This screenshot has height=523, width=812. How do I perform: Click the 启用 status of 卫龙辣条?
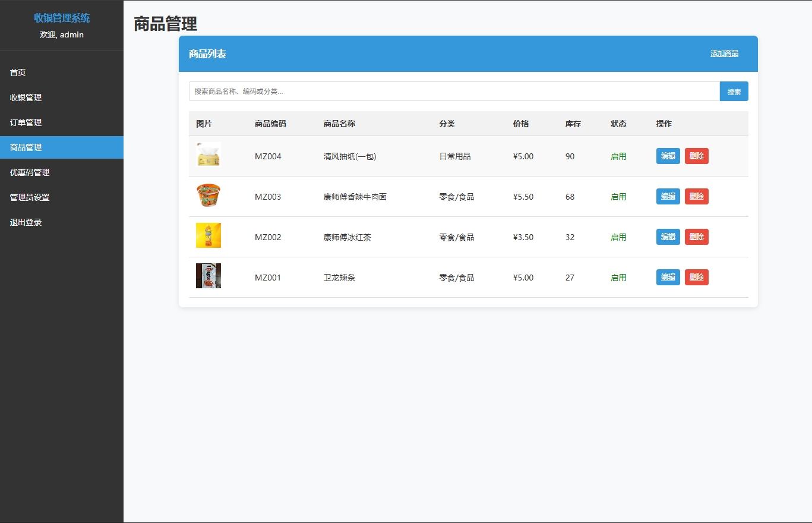[x=618, y=278]
